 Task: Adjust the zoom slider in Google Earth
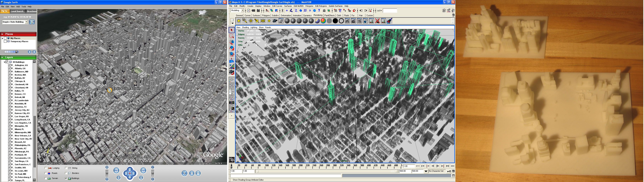[107, 173]
